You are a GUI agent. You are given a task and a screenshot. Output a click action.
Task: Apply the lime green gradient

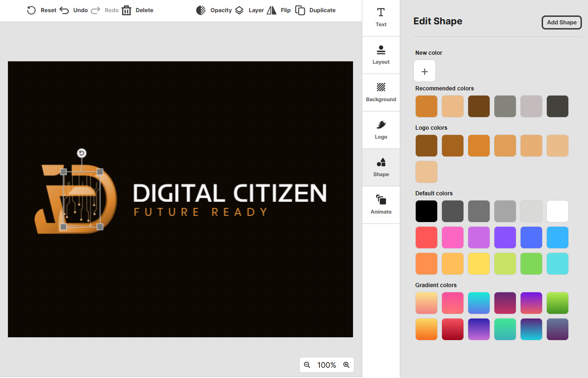click(558, 303)
